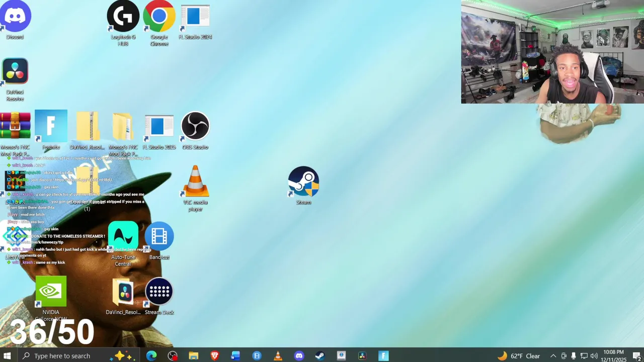Open Discord from the taskbar

coord(299,356)
